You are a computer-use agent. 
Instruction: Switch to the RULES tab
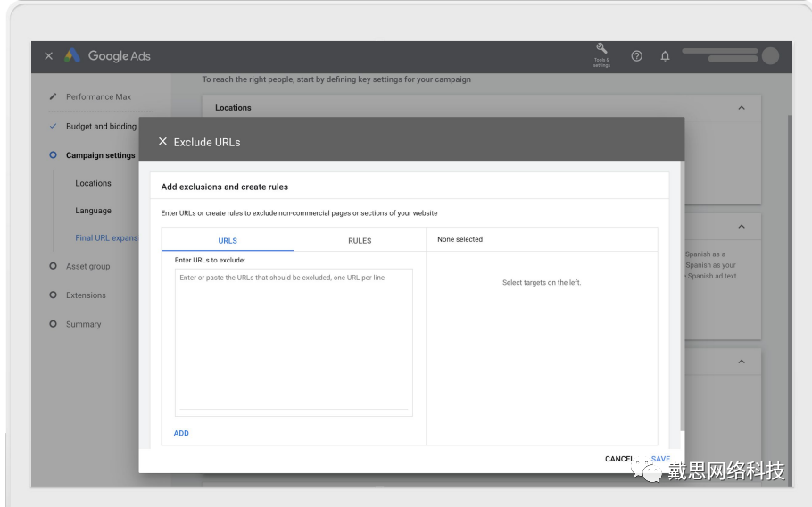(360, 240)
